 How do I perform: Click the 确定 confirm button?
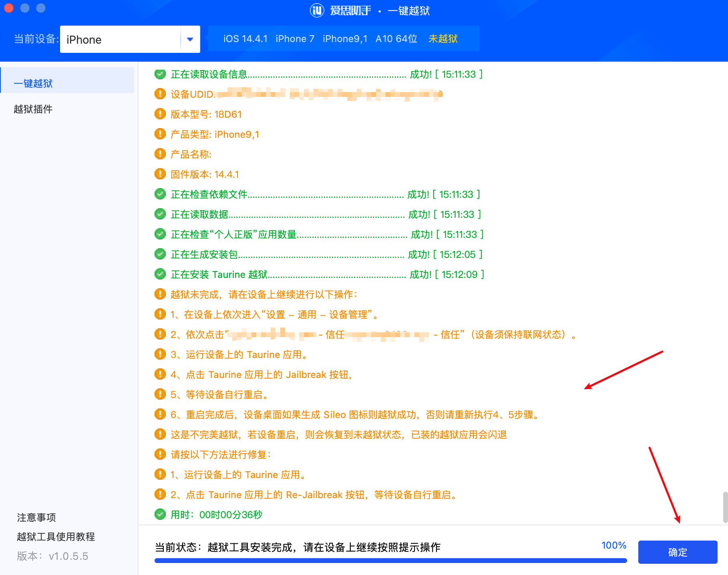point(678,552)
